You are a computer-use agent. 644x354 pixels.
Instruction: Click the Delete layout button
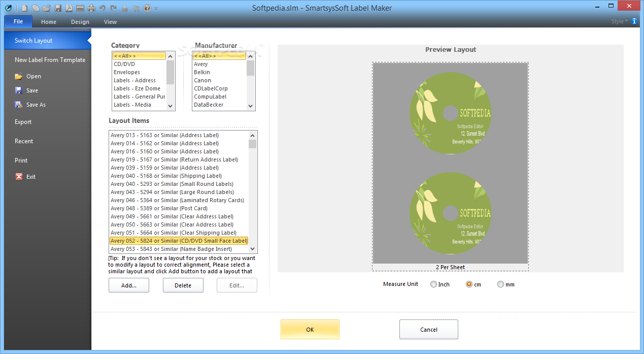(183, 285)
